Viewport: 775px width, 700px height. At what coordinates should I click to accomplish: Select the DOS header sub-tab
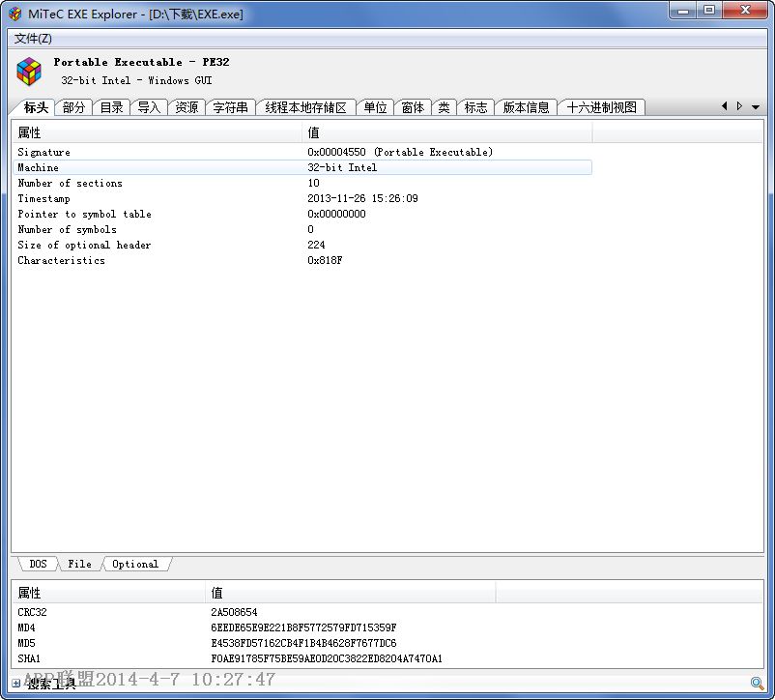pos(38,564)
